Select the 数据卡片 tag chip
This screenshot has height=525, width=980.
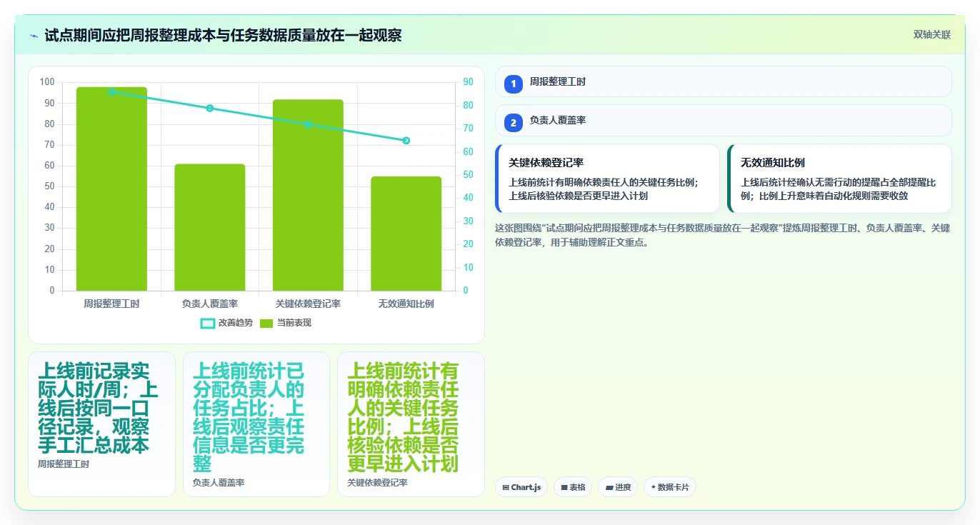click(669, 487)
